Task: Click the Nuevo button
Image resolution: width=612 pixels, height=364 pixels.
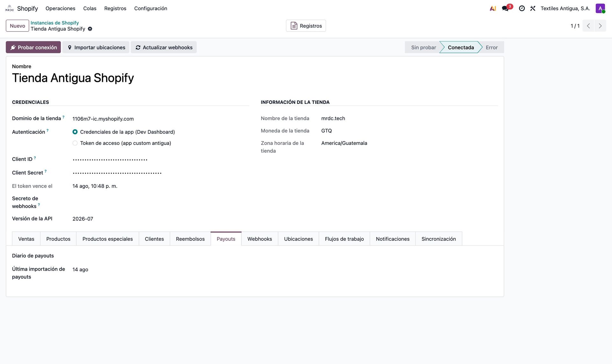Action: (x=18, y=26)
